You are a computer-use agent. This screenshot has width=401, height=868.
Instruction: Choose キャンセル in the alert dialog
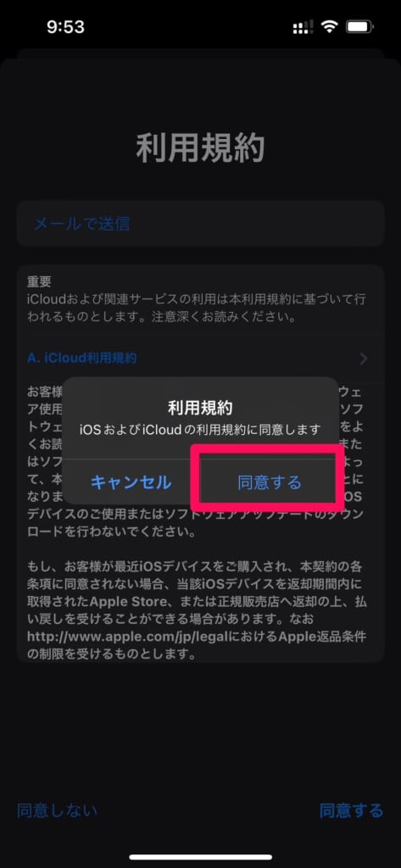coord(131,482)
